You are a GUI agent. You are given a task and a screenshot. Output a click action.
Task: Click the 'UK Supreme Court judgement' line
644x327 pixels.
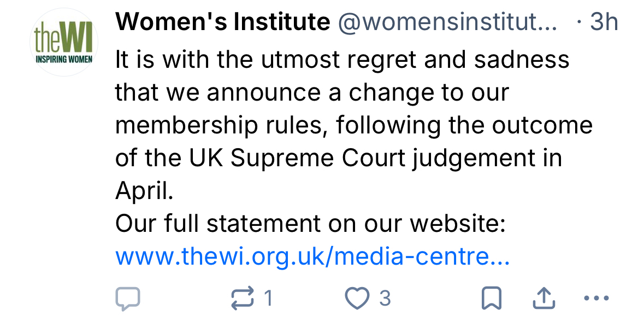(339, 158)
